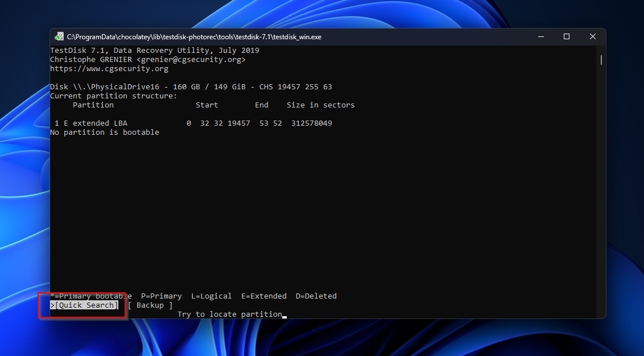This screenshot has height=356, width=644.
Task: Click 'TestDisk 7.1, Data Recovery Utility' line
Action: [x=155, y=51]
